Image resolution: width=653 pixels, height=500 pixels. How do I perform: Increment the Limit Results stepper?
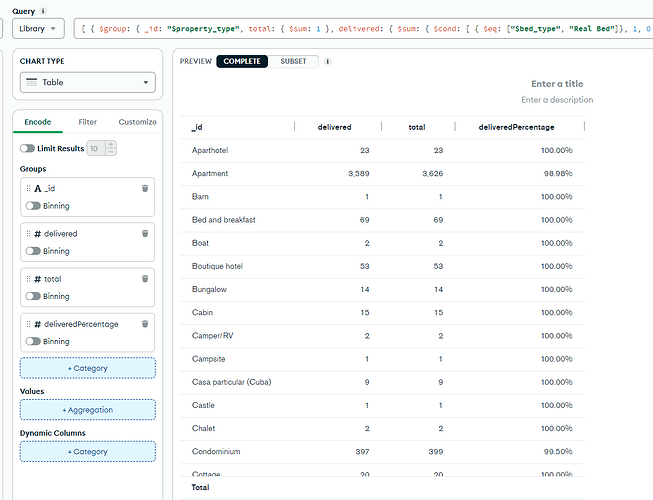[x=110, y=144]
